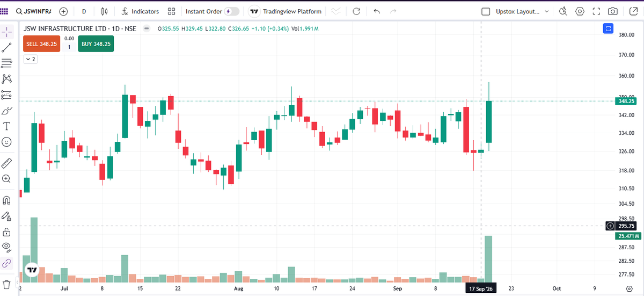Click the replay bars icon

pos(336,11)
